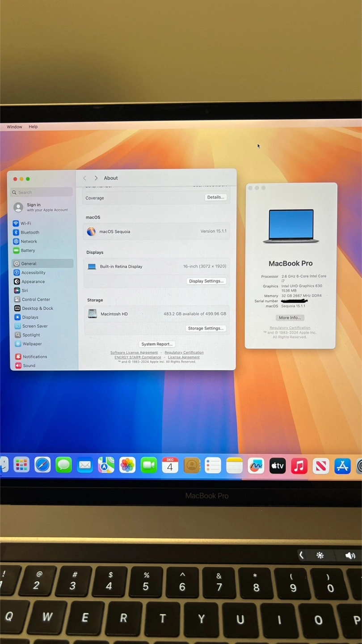
Task: Click the back chevron beside About
Action: 84,178
